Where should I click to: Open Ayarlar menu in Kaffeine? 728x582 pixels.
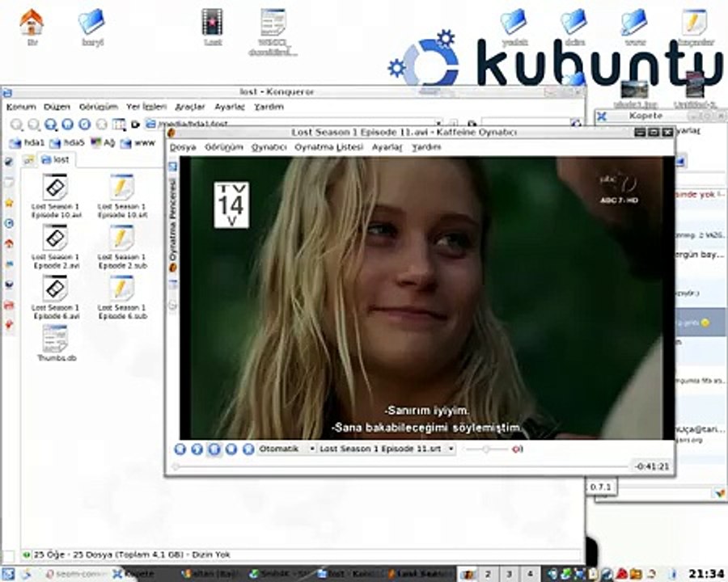tap(387, 147)
